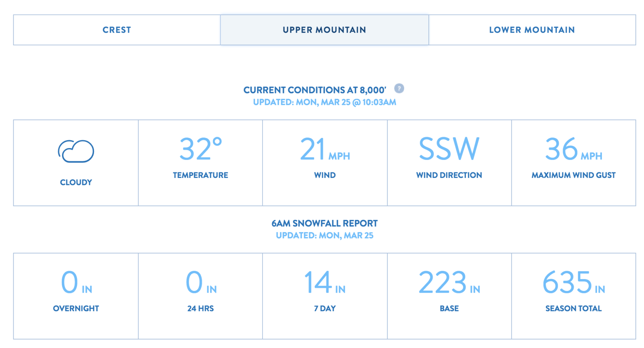The image size is (644, 348).
Task: Select the Temperature label
Action: tap(200, 175)
